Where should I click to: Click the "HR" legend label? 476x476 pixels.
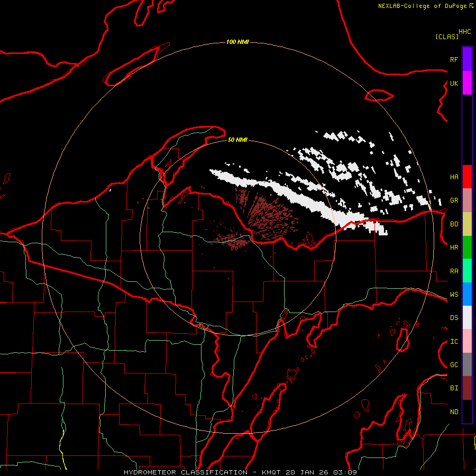454,248
